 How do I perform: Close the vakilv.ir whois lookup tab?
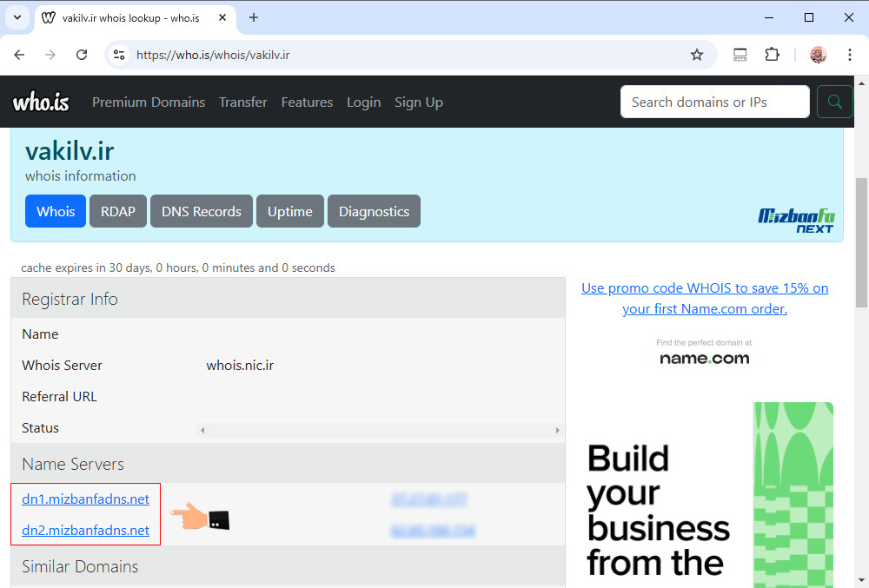tap(222, 17)
